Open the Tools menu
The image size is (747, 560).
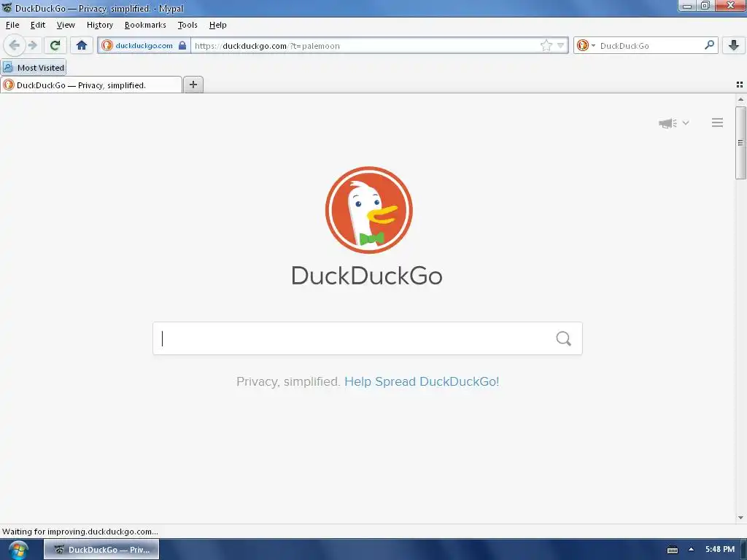point(187,25)
